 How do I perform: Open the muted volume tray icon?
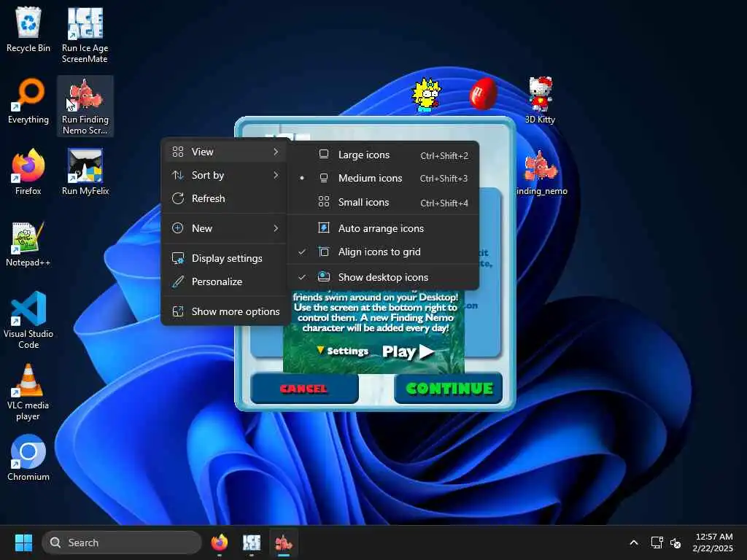[675, 542]
